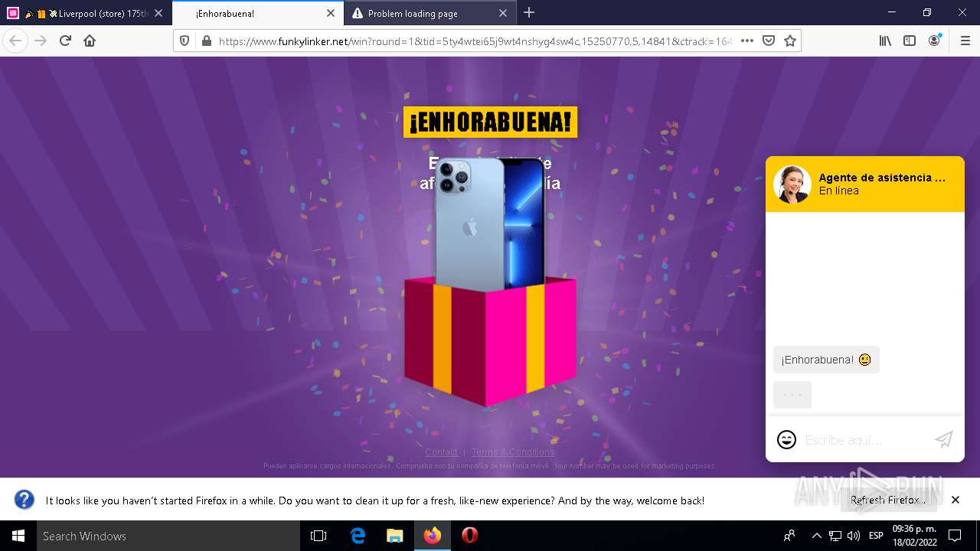The width and height of the screenshot is (980, 551).
Task: Open the Library history and bookmarks icon
Action: [x=885, y=41]
